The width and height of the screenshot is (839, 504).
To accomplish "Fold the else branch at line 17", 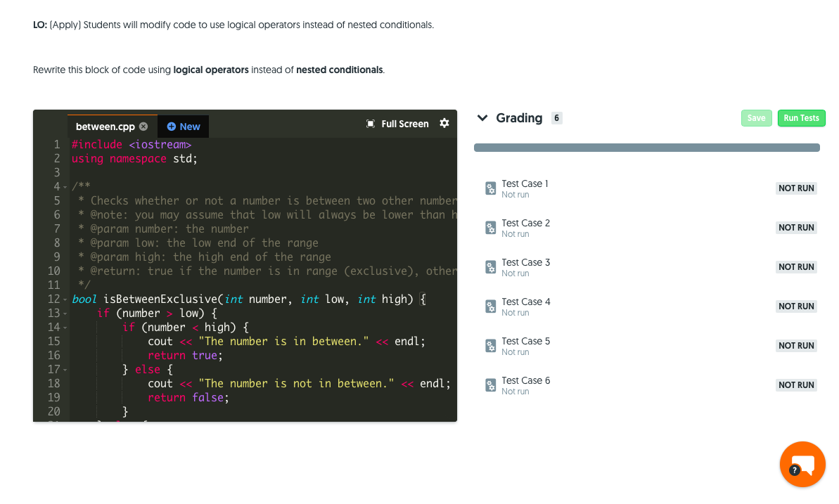I will click(x=63, y=369).
